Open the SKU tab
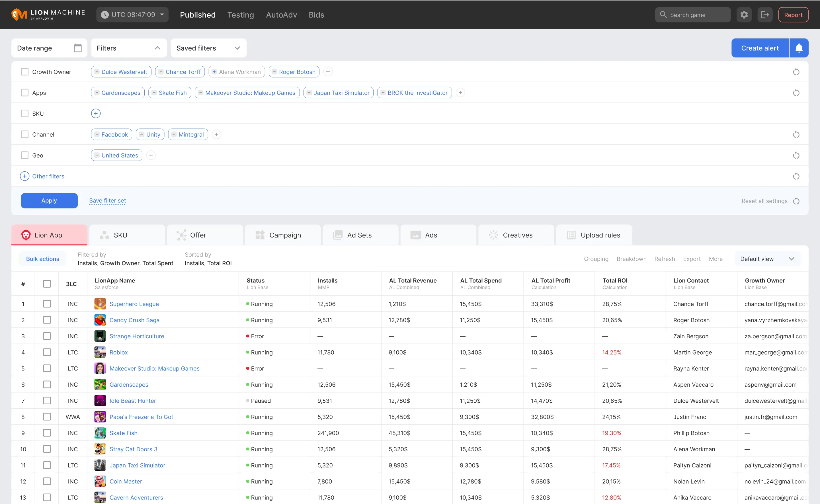Viewport: 820px width, 504px height. [127, 235]
